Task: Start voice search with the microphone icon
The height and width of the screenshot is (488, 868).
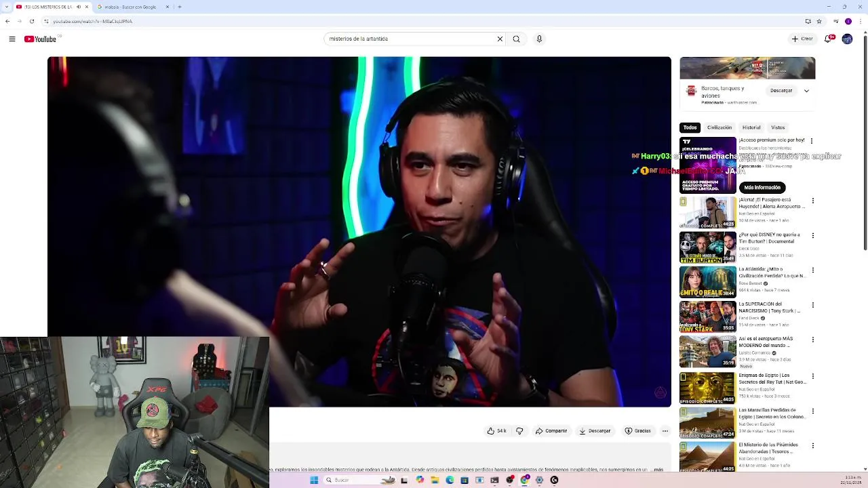Action: [539, 39]
